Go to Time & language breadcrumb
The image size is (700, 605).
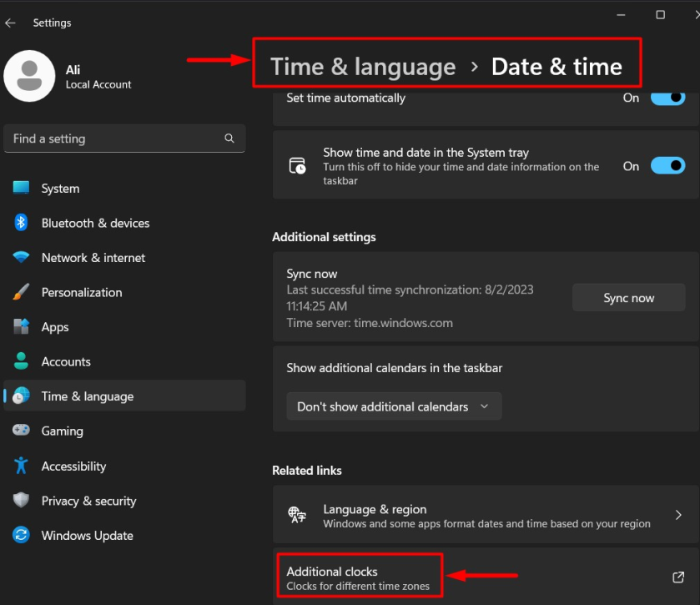pyautogui.click(x=363, y=67)
